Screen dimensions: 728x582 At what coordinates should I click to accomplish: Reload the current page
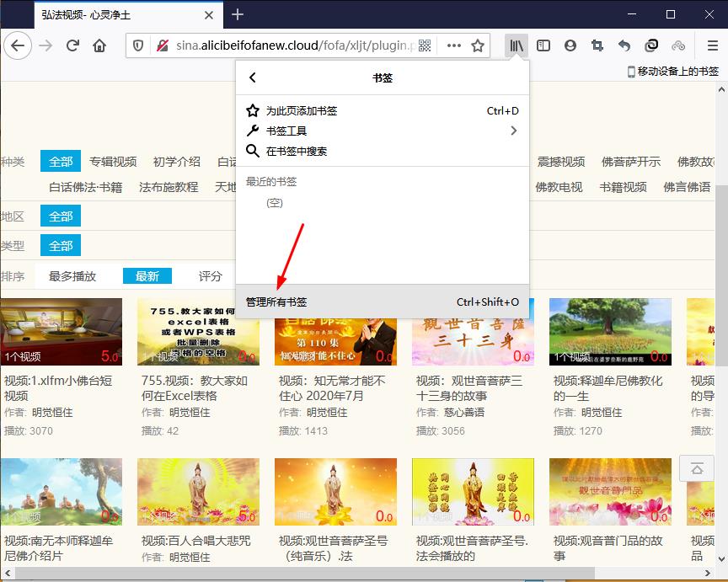coord(72,45)
